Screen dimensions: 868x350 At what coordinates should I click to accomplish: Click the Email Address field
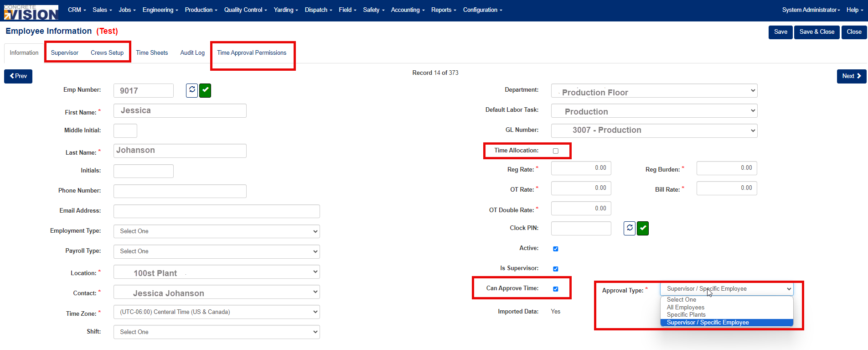(217, 211)
